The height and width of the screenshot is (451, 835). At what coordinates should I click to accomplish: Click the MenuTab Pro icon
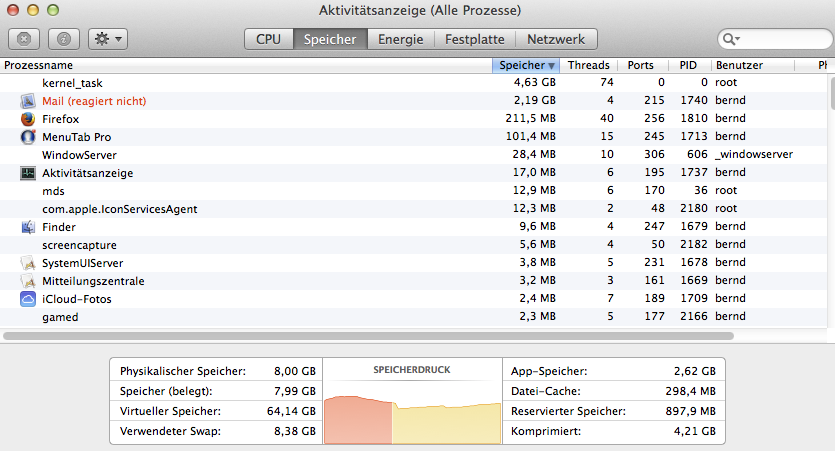pyautogui.click(x=28, y=137)
